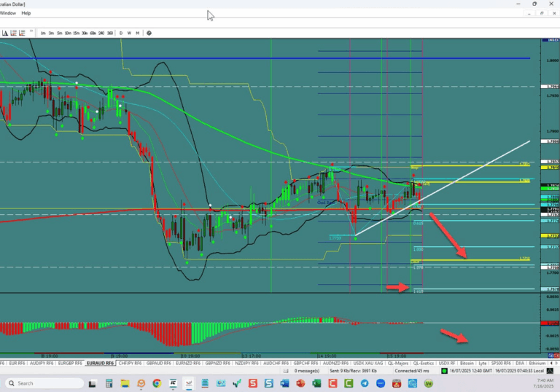This screenshot has height=392, width=560.
Task: Click the envelope messages icon in status bar
Action: (x=286, y=371)
